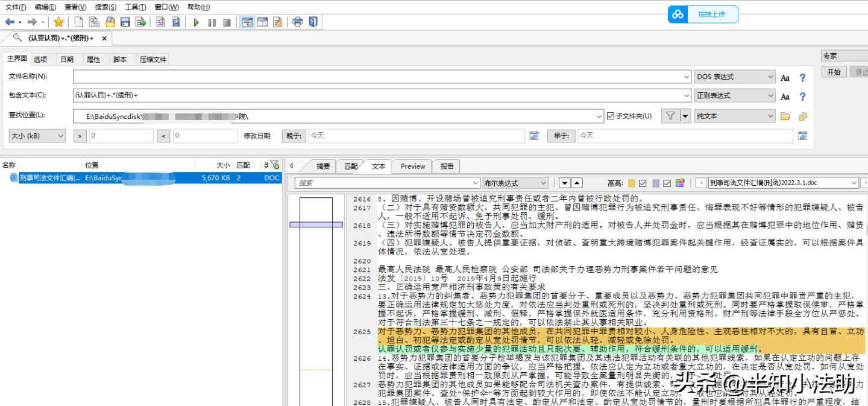Click the Save search results icon
This screenshot has width=868, height=406.
124,21
